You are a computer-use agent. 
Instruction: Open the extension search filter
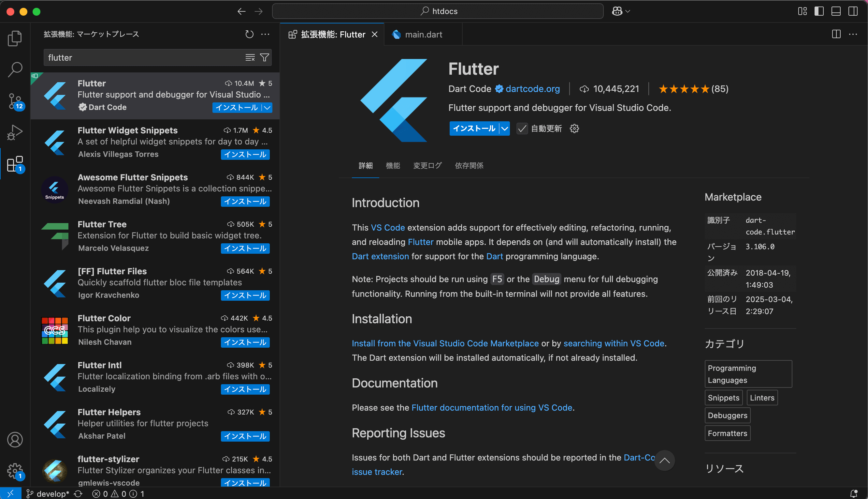tap(265, 58)
